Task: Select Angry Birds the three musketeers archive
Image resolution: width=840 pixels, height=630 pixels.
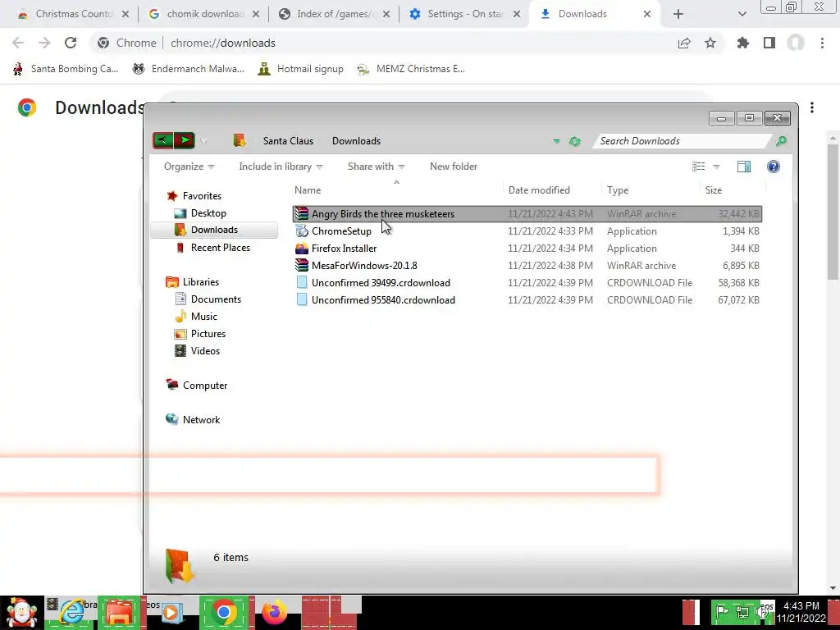Action: pos(527,214)
